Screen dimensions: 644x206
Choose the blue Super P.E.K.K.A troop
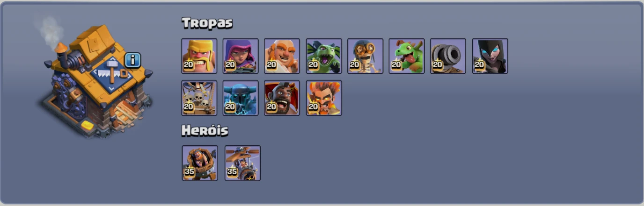[241, 98]
